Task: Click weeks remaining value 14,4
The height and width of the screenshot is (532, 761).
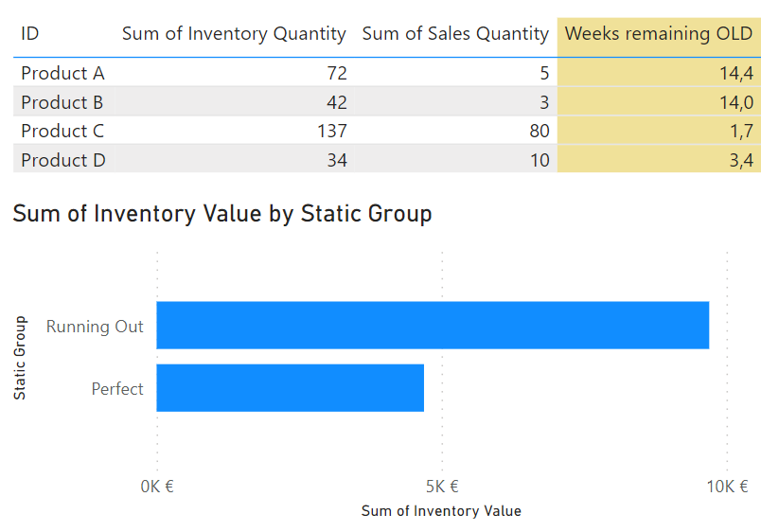Action: click(x=736, y=73)
